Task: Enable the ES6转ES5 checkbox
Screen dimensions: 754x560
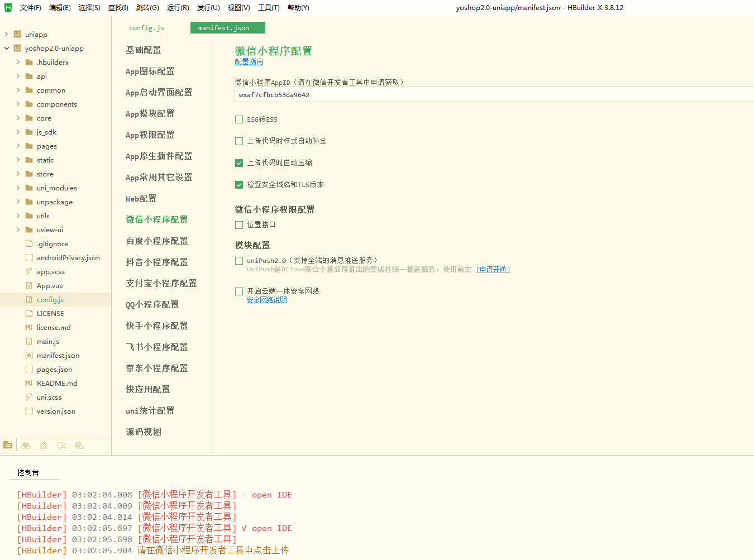Action: [239, 119]
